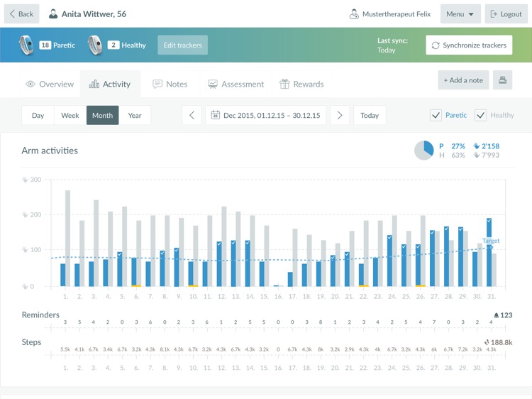This screenshot has width=532, height=399.
Task: Click the Healthy tracker wristband icon
Action: point(95,45)
